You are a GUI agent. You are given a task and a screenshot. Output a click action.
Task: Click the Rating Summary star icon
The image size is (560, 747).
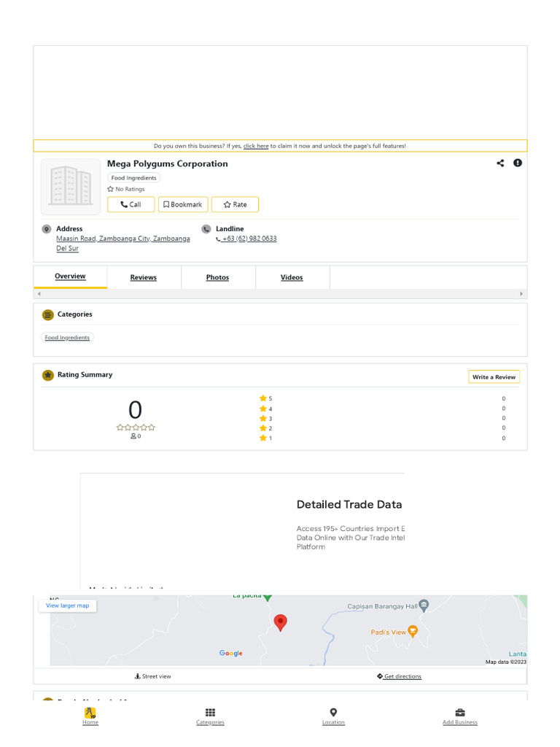(x=48, y=376)
